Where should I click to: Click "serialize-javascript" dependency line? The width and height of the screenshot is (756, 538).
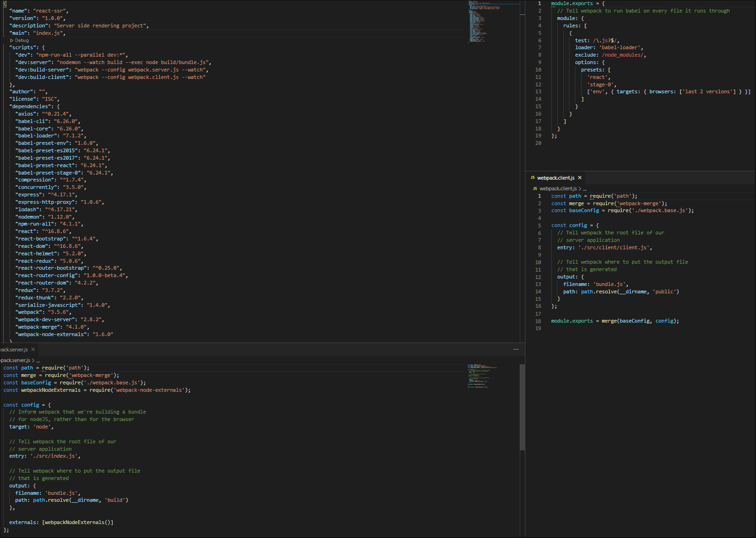(x=63, y=305)
